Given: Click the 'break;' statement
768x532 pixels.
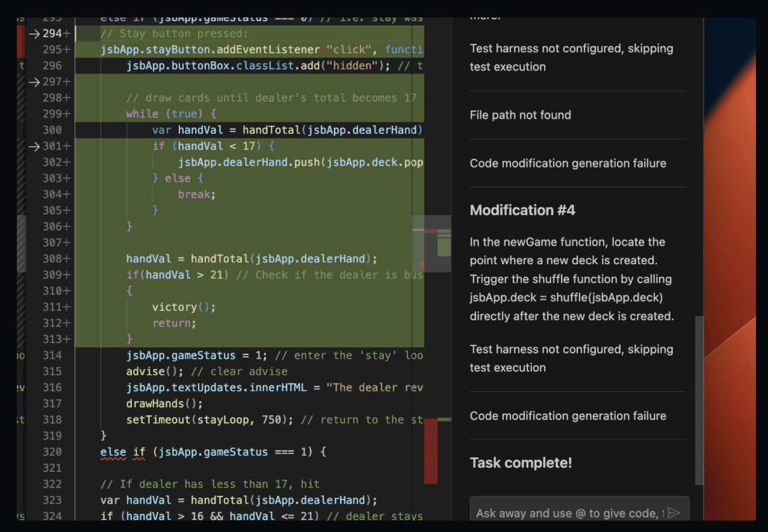Looking at the screenshot, I should tap(197, 194).
